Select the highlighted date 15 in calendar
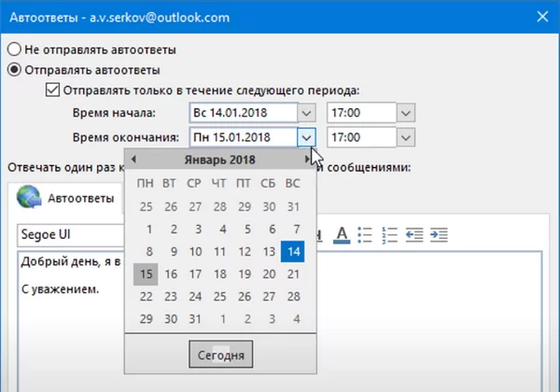Image resolution: width=560 pixels, height=392 pixels. pyautogui.click(x=146, y=273)
